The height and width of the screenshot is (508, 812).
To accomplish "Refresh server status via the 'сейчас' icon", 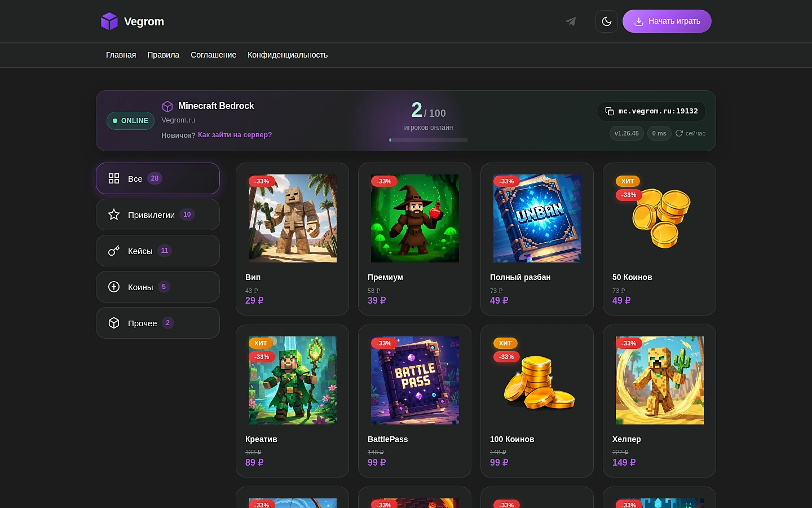I will click(679, 133).
